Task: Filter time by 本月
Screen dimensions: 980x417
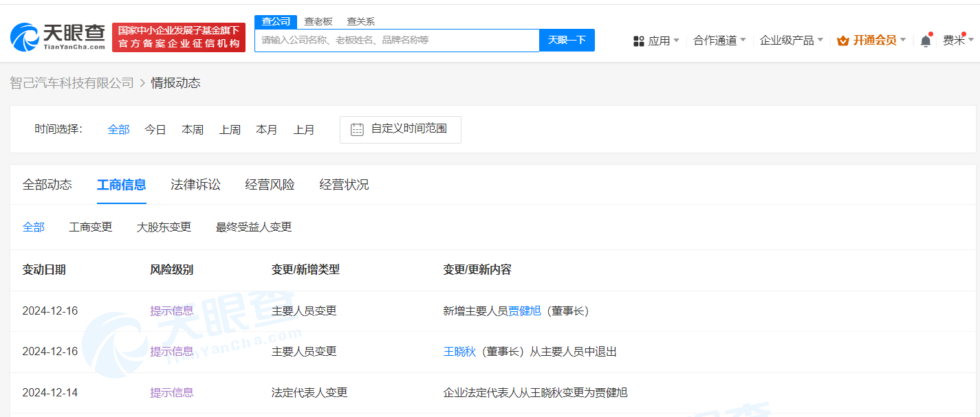Action: (x=267, y=129)
